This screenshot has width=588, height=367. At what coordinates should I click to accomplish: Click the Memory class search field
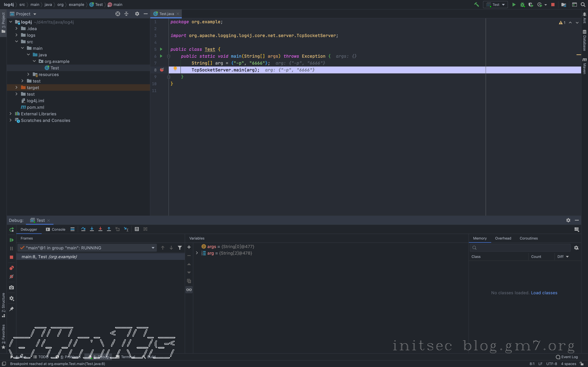point(522,248)
